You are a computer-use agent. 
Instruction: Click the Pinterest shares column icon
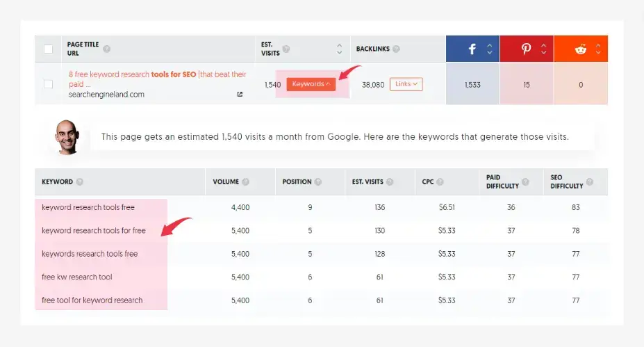coord(527,49)
